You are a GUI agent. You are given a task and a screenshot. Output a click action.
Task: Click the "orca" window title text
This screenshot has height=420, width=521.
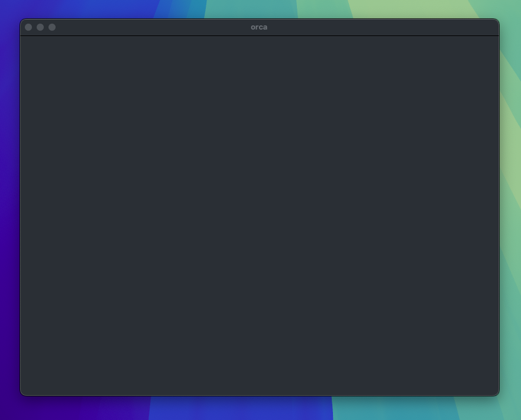pos(259,27)
